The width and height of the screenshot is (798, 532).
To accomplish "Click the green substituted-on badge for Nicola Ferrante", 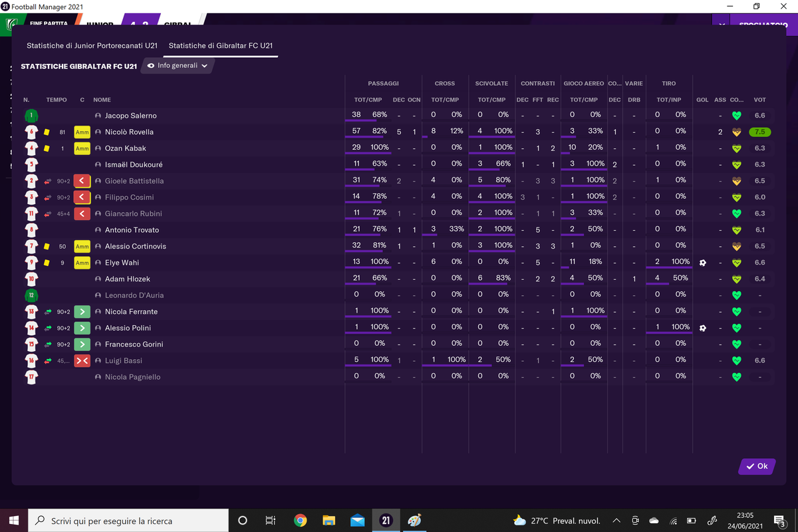I will (x=82, y=311).
